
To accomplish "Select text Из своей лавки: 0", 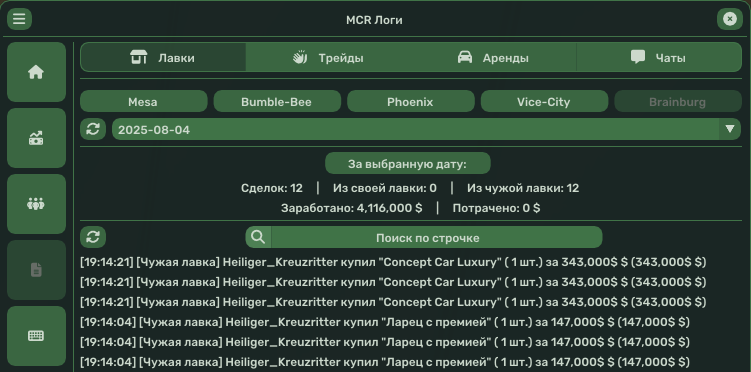I will coord(385,188).
